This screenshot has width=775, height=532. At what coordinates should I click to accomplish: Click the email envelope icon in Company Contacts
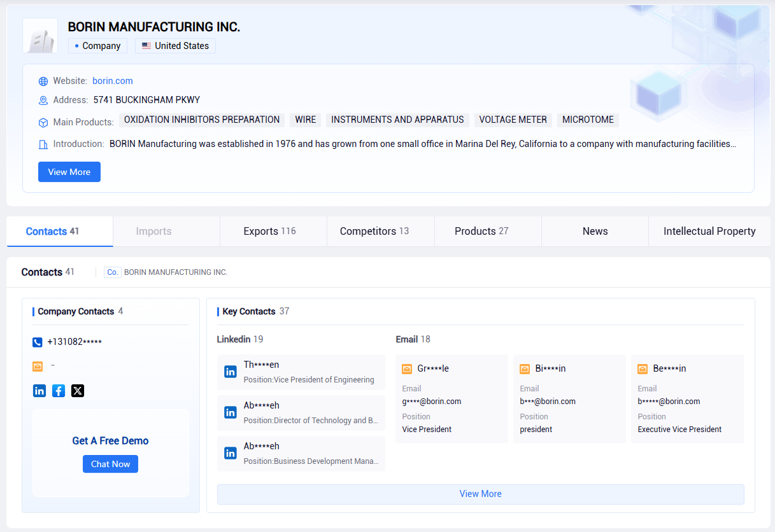[38, 366]
